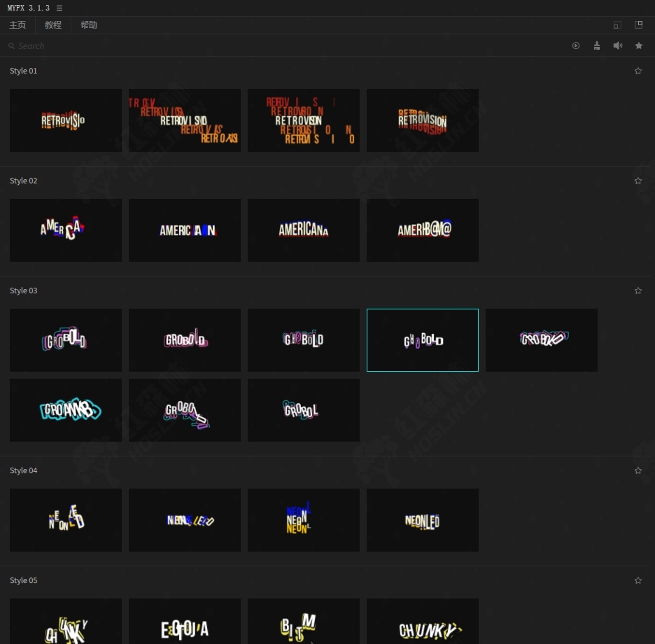Click the large panel layout icon
This screenshot has height=644, width=655.
638,24
